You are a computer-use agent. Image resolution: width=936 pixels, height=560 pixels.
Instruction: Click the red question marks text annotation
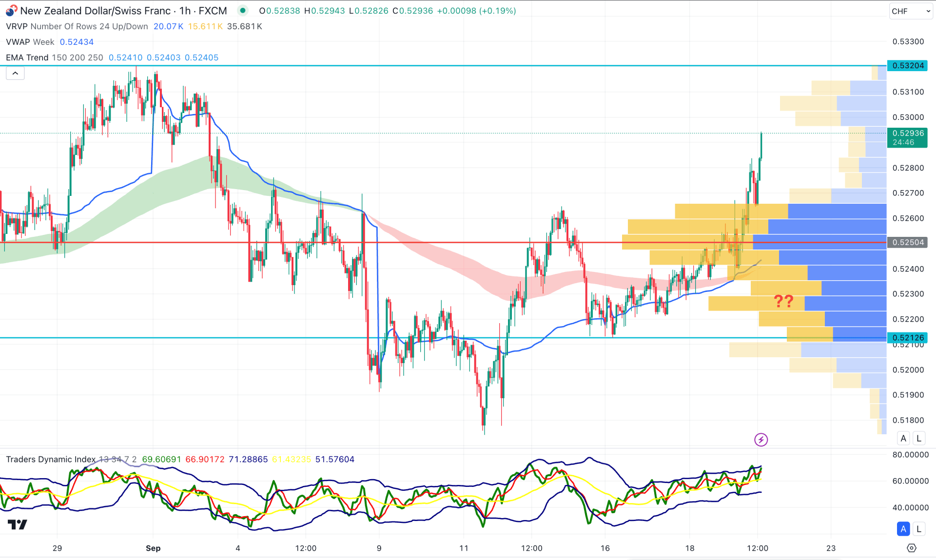pyautogui.click(x=784, y=301)
